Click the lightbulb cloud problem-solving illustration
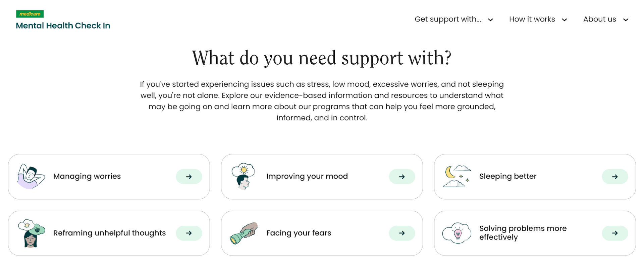 [x=457, y=233]
